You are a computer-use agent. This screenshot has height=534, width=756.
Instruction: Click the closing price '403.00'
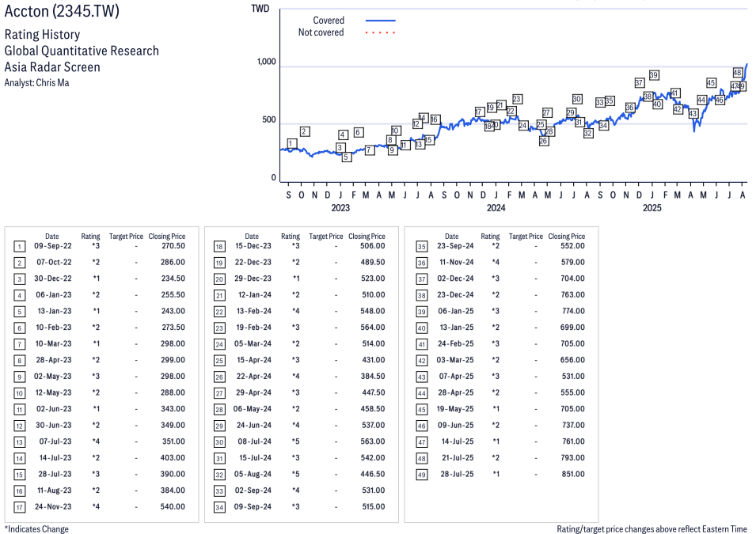[173, 457]
